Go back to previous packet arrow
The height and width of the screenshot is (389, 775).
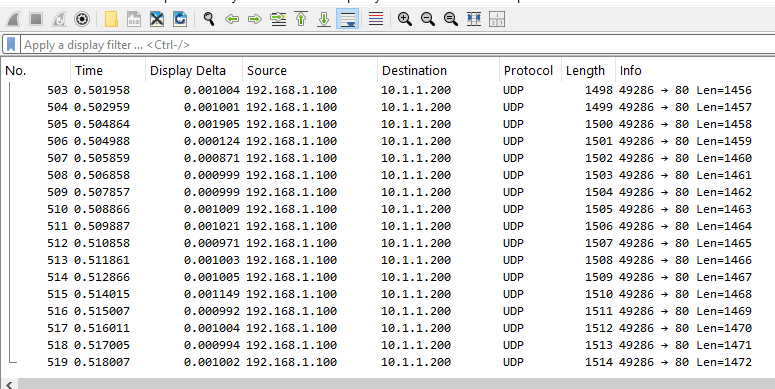(232, 19)
